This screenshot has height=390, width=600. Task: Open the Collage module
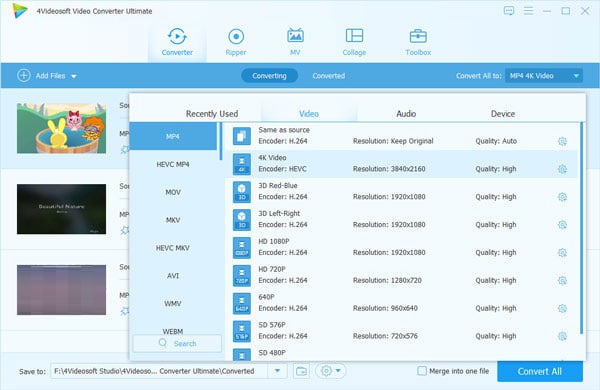coord(354,42)
